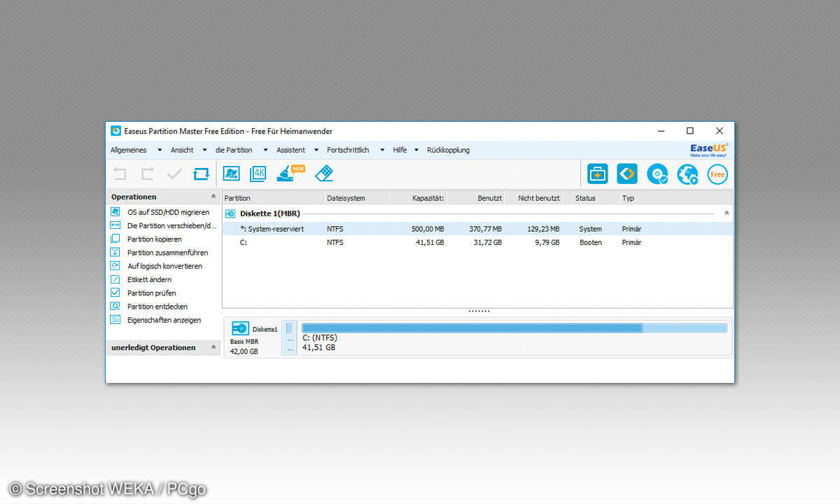
Task: Sort by the Partition column header
Action: pos(273,198)
